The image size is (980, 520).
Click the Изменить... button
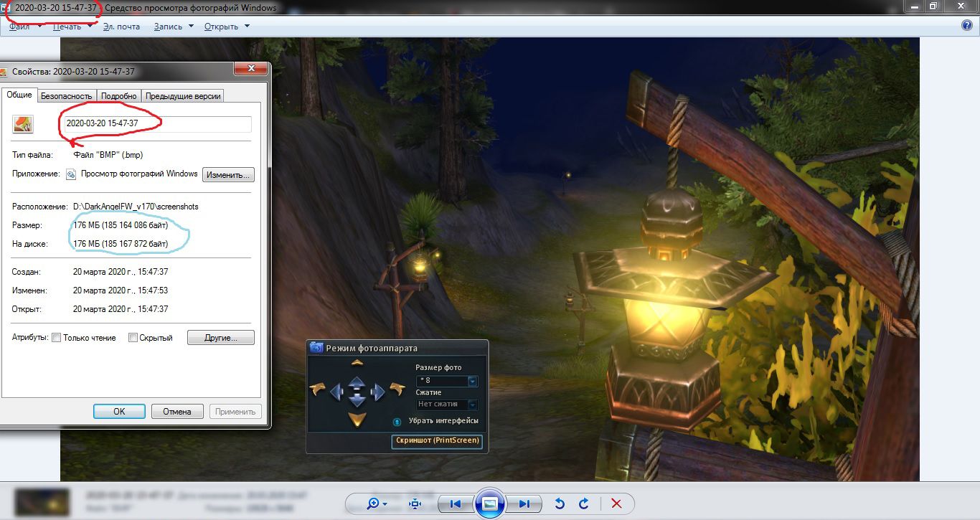tap(228, 174)
